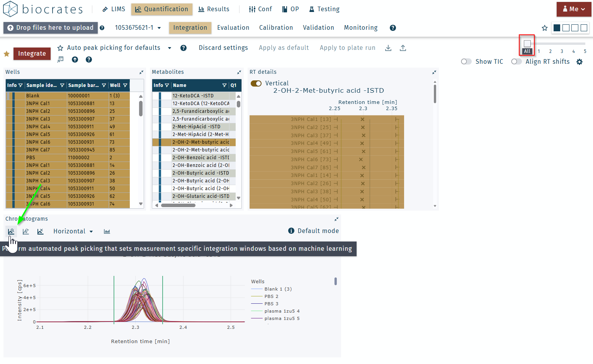Open the plate run 1053675621-1 dropdown
Viewport: 593px width, 364px height.
pyautogui.click(x=138, y=28)
